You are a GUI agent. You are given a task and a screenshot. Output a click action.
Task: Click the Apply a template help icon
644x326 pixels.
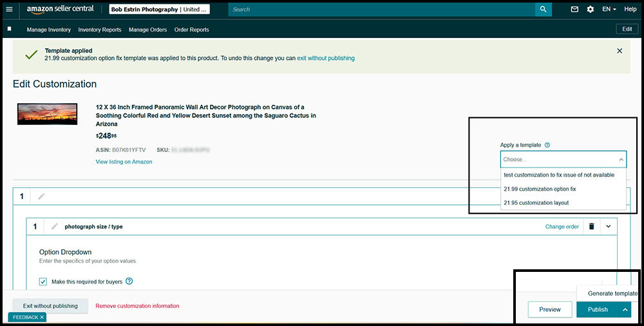coord(547,146)
